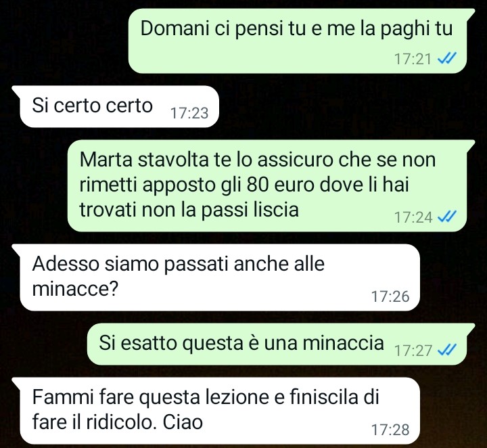The image size is (487, 448).
Task: Tap the word 'minacce?' in the white bubble
Action: pos(75,289)
